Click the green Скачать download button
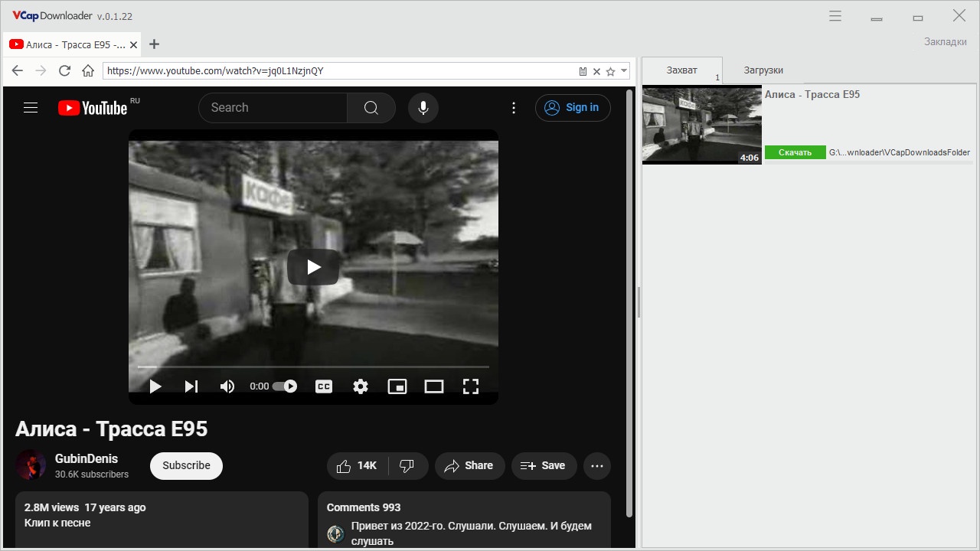The width and height of the screenshot is (980, 551). click(795, 152)
